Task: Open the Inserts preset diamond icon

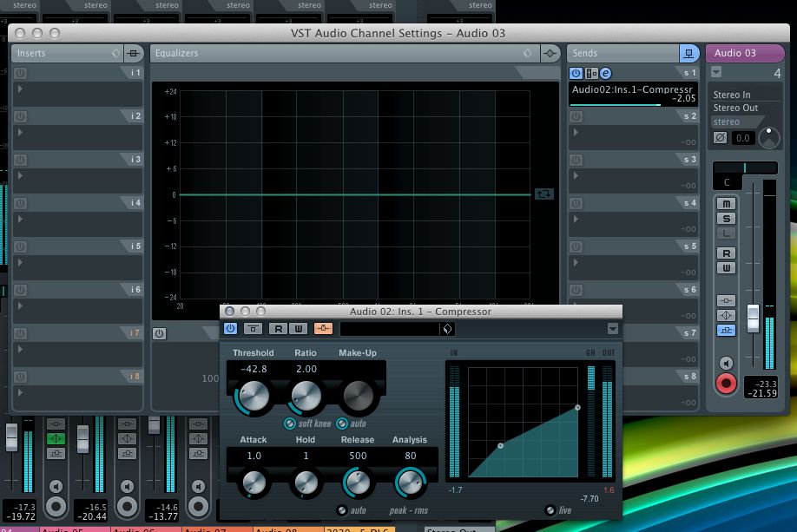Action: (x=115, y=53)
